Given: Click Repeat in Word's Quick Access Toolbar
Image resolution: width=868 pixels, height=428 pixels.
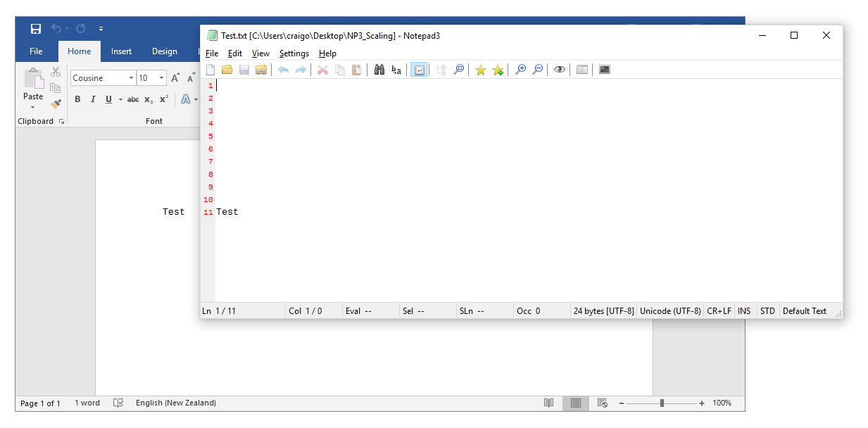Looking at the screenshot, I should [x=81, y=29].
